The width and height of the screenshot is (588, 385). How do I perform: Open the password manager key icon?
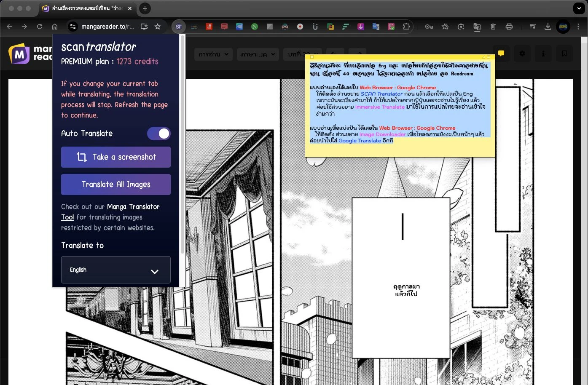pos(429,27)
